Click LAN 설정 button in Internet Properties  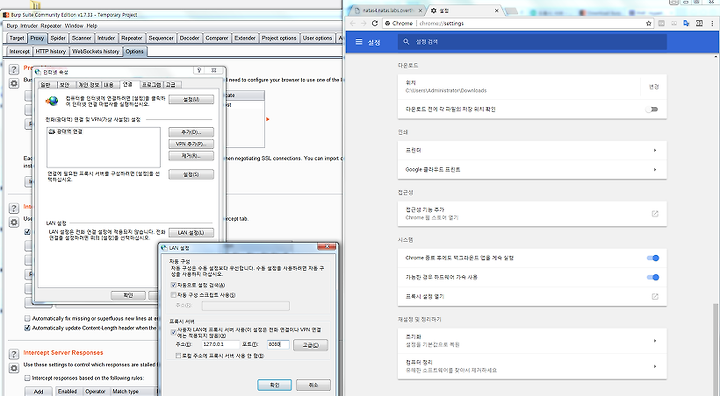(191, 233)
